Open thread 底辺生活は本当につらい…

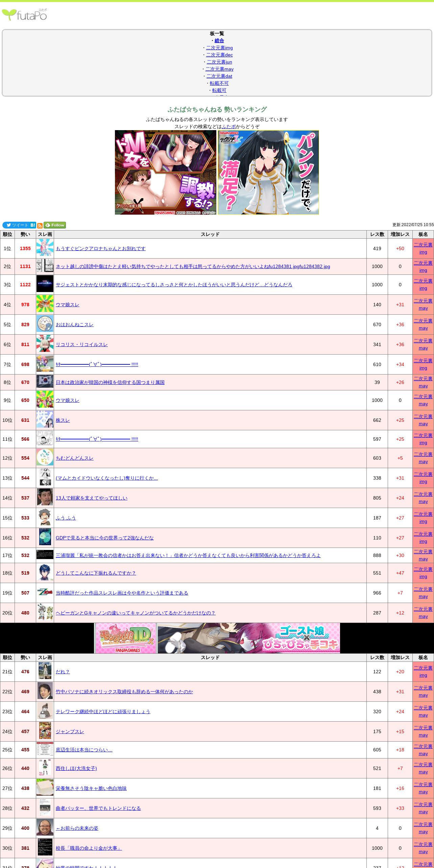pyautogui.click(x=84, y=750)
